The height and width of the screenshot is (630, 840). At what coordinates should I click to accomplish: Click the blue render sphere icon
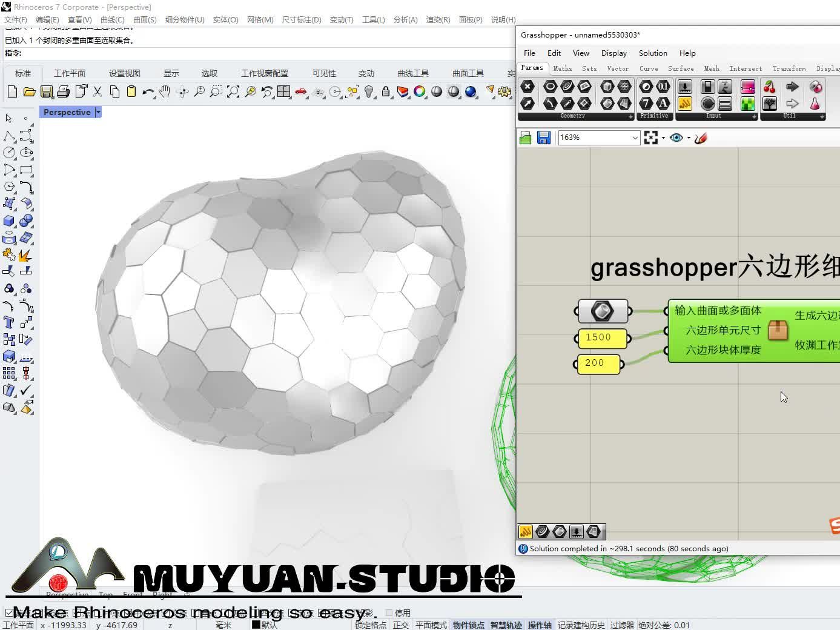pyautogui.click(x=471, y=92)
